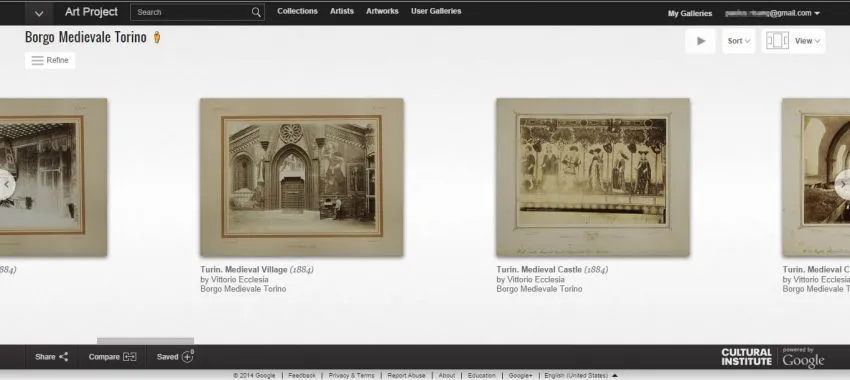Click the magnifying glass search icon
The width and height of the screenshot is (850, 380).
tap(256, 12)
